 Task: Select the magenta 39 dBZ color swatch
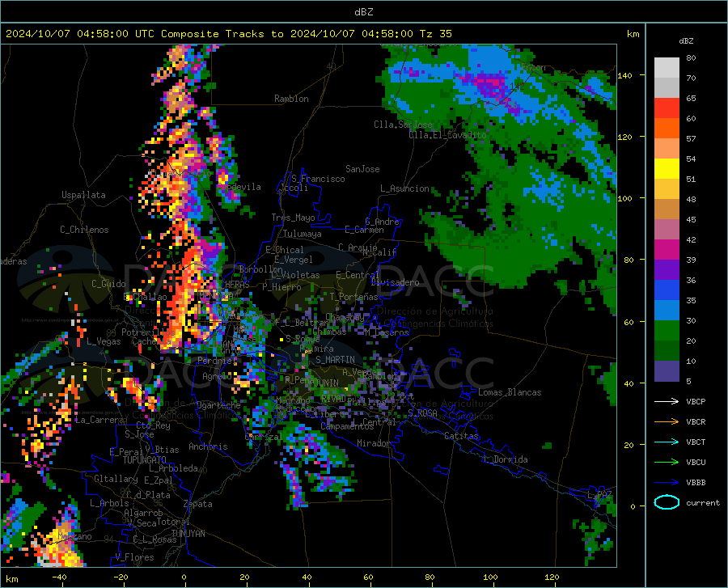coord(667,250)
